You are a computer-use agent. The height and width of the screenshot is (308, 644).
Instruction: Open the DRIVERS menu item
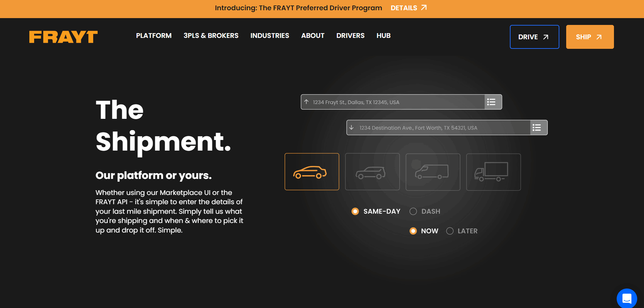350,36
